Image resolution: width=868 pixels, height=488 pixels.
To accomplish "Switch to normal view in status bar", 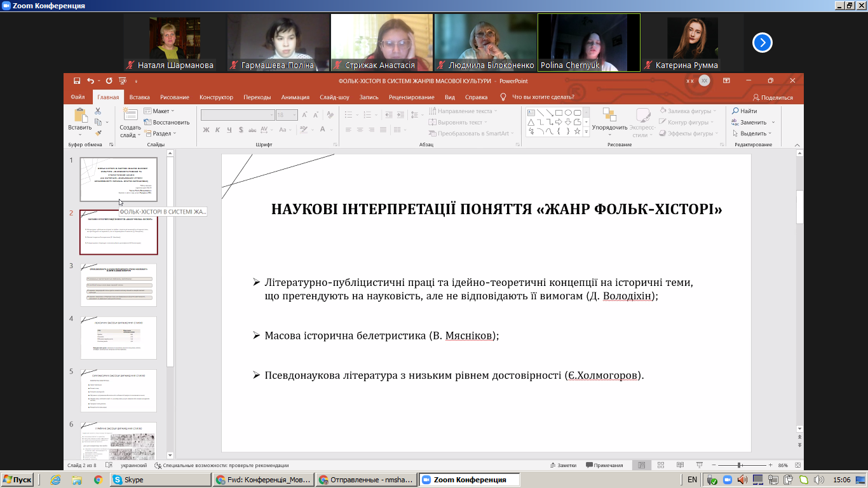I will point(642,465).
